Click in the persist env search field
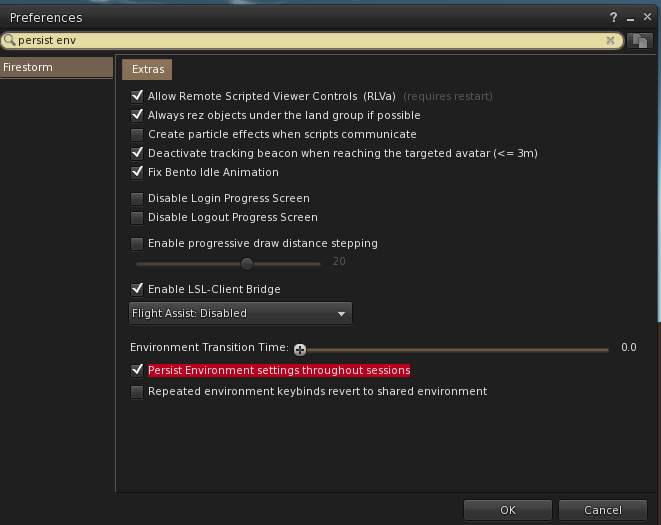 [311, 40]
